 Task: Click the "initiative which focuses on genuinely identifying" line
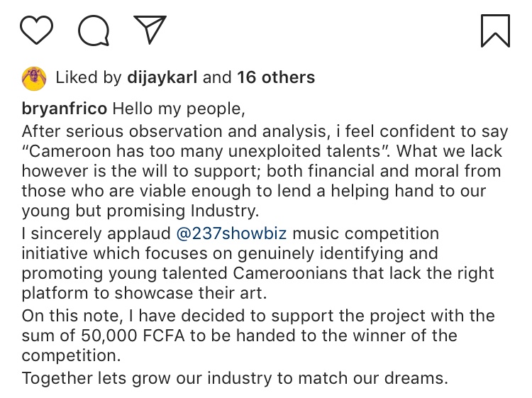coord(229,254)
